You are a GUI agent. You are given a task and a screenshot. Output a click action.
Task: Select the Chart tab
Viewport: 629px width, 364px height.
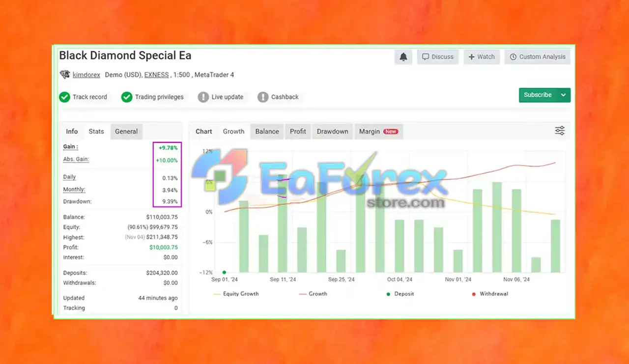coord(204,131)
